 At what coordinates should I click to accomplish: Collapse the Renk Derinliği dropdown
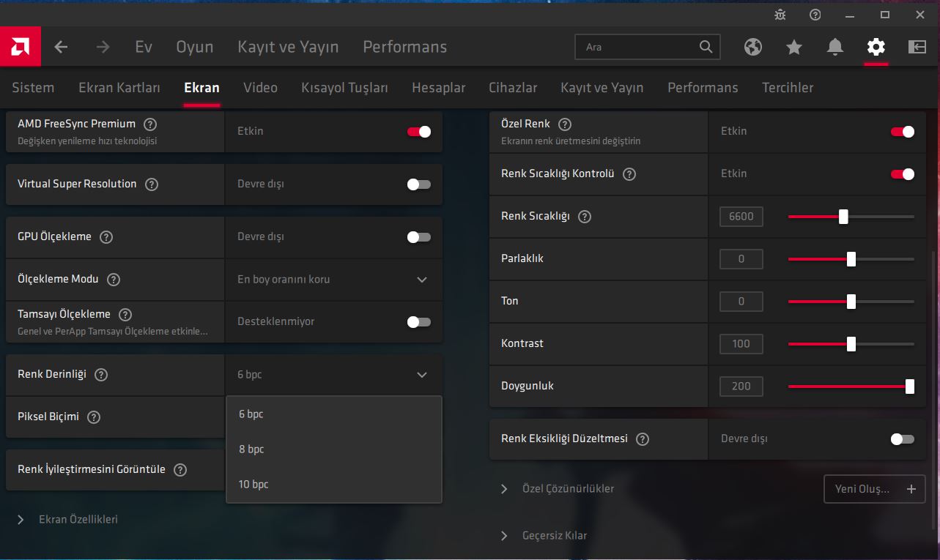tap(334, 375)
